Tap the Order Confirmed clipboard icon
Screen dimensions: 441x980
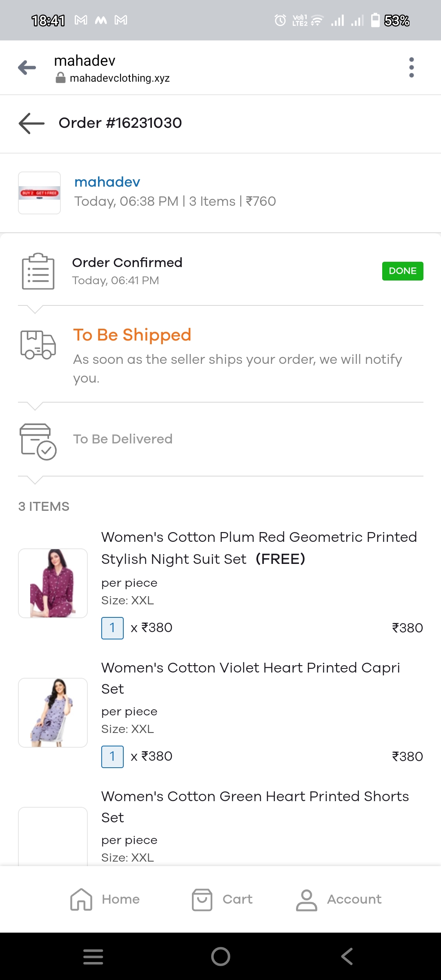point(38,271)
